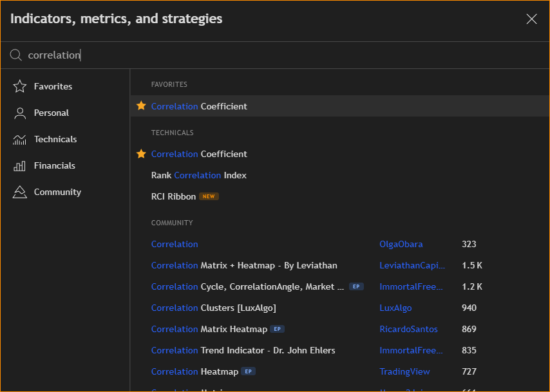Image resolution: width=550 pixels, height=392 pixels.
Task: Open the Technicals category tab
Action: click(55, 139)
